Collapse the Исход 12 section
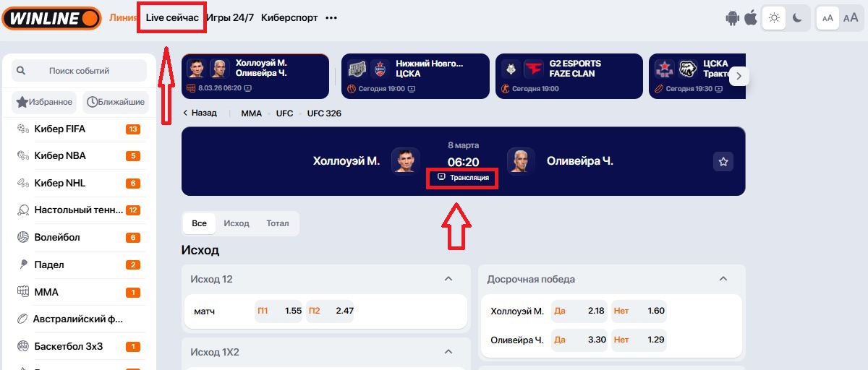 448,279
